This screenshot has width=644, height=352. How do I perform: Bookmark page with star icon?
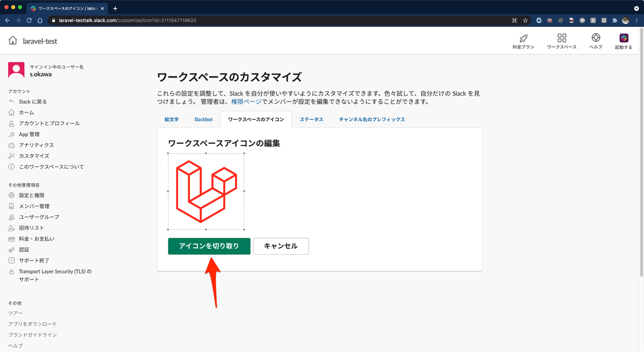pos(525,20)
